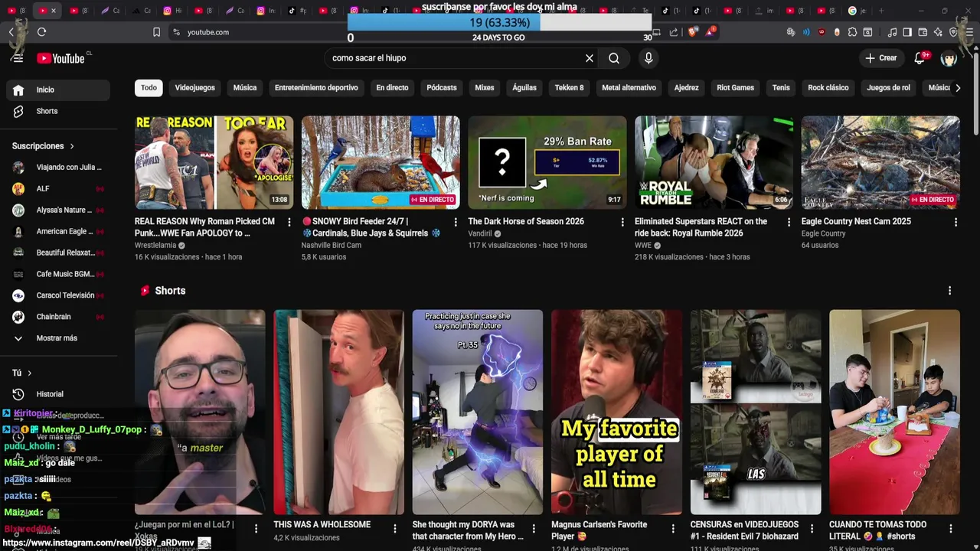Open the notifications bell
980x551 pixels.
[920, 58]
